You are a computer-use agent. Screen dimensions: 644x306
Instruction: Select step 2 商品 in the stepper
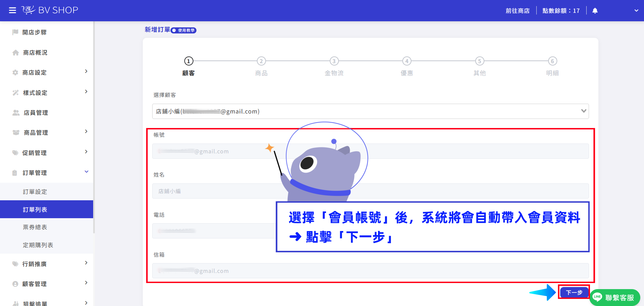pyautogui.click(x=261, y=66)
